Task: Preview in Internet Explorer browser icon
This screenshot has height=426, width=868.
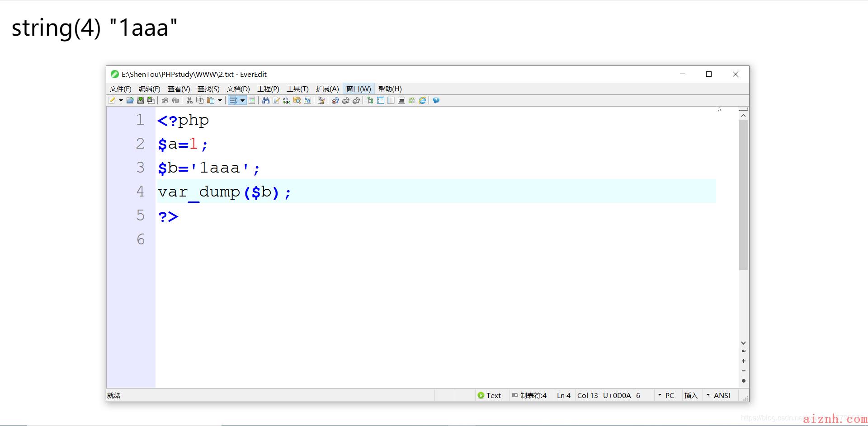Action: click(x=422, y=100)
